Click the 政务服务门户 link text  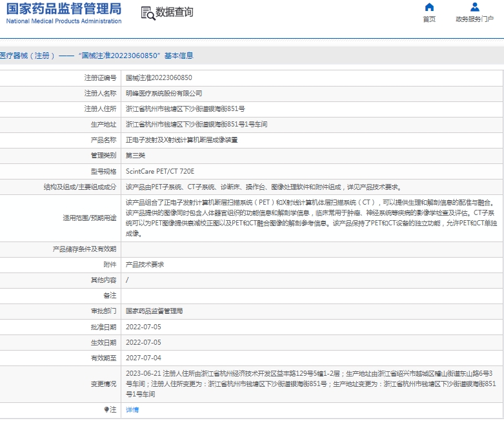(x=474, y=19)
